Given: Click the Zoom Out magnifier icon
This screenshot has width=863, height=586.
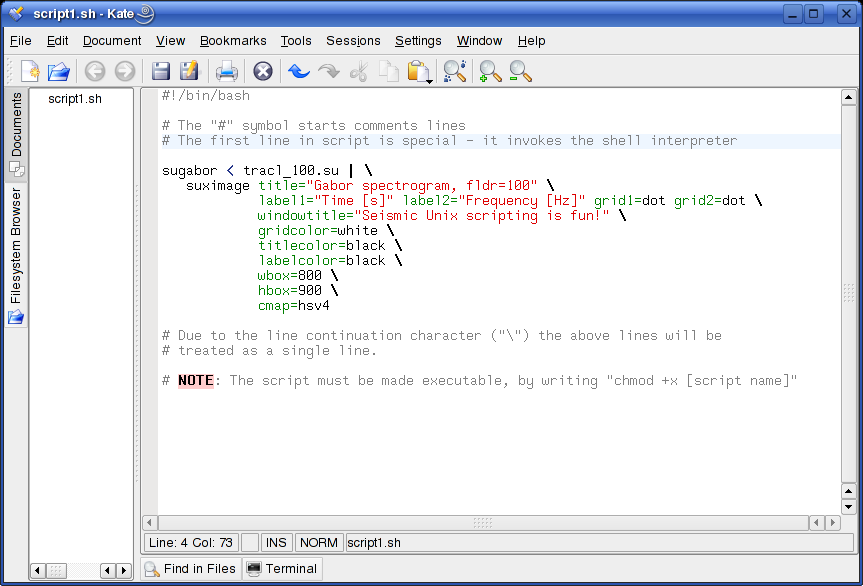Looking at the screenshot, I should tap(520, 71).
